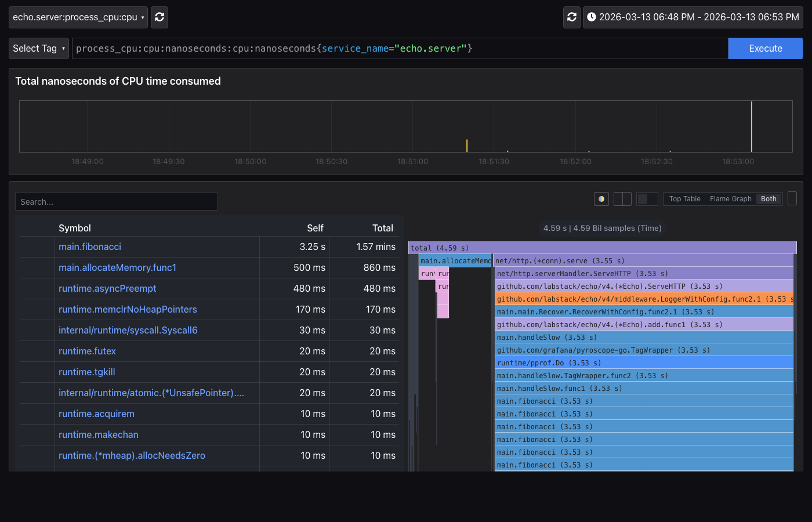Toggle the color scheme circle icon above flame graph
The height and width of the screenshot is (522, 812).
pyautogui.click(x=601, y=198)
